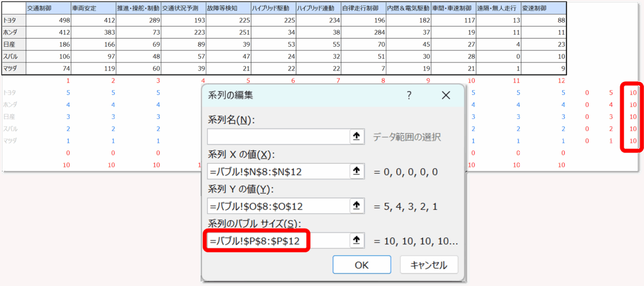Open help with the ? icon in 系列の編集
This screenshot has height=286, width=644.
click(409, 95)
